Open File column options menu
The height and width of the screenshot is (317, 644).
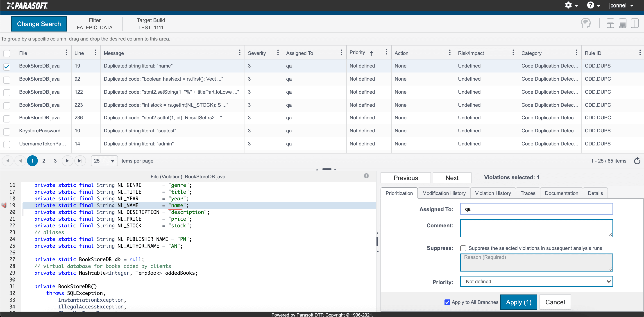pyautogui.click(x=66, y=52)
